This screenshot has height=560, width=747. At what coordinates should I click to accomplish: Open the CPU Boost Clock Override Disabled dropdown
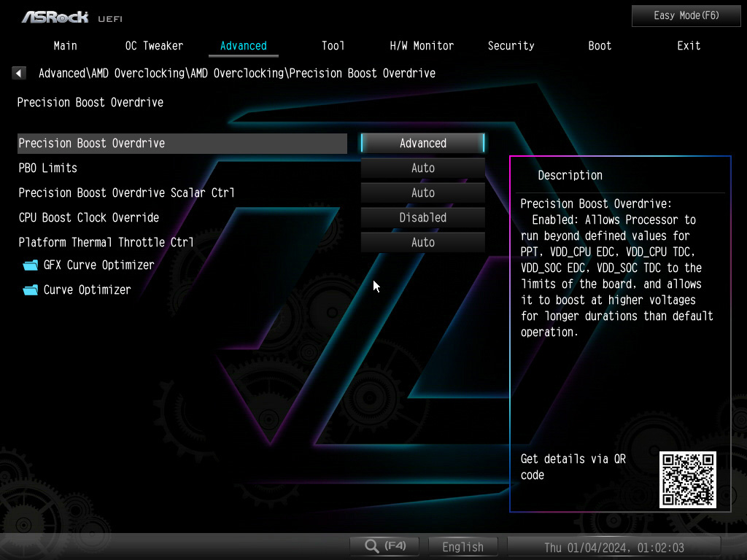pyautogui.click(x=422, y=217)
